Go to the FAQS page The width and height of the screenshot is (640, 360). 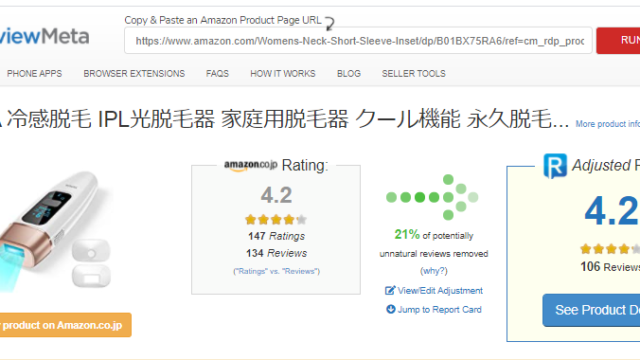coord(217,73)
